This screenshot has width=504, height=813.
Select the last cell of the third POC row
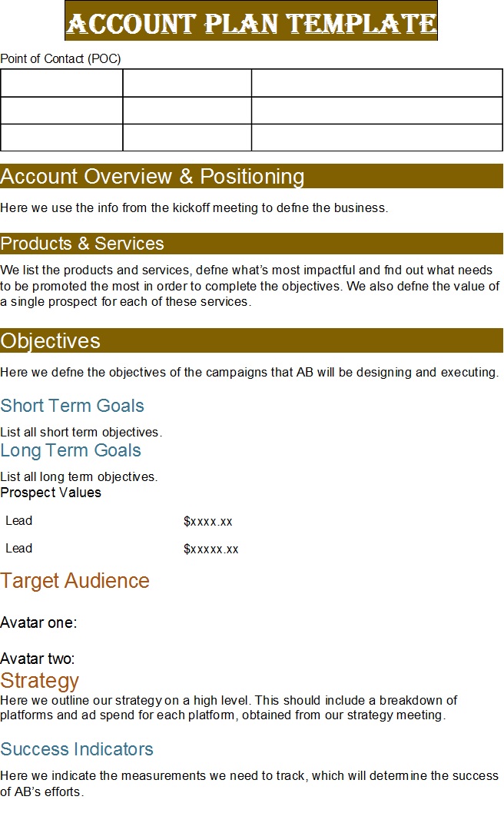point(377,138)
